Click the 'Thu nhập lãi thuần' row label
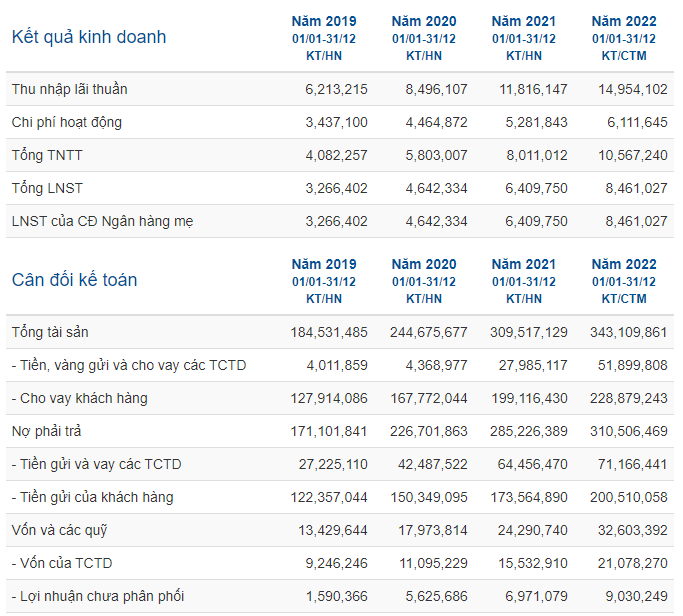Viewport: 683px width, 616px height. (x=70, y=89)
